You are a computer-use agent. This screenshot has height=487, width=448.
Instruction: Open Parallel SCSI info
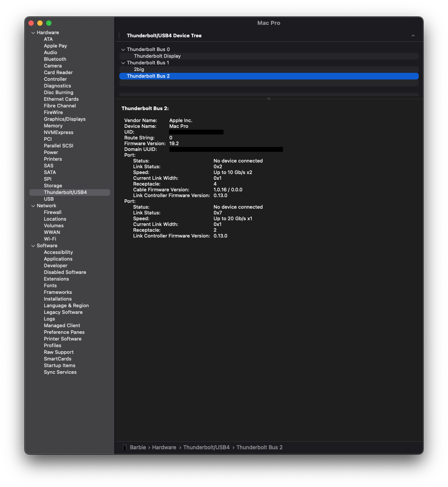pos(58,146)
